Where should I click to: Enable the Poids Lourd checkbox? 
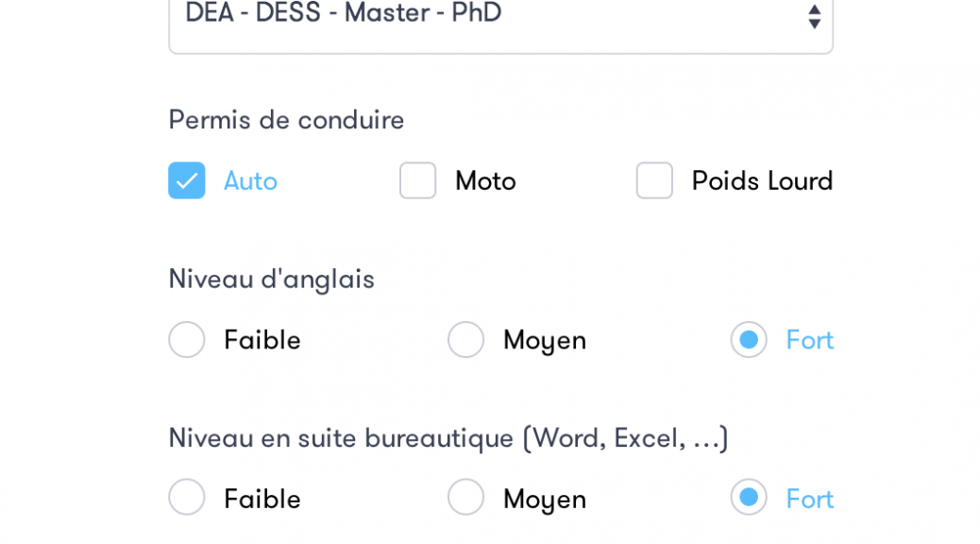click(x=654, y=180)
